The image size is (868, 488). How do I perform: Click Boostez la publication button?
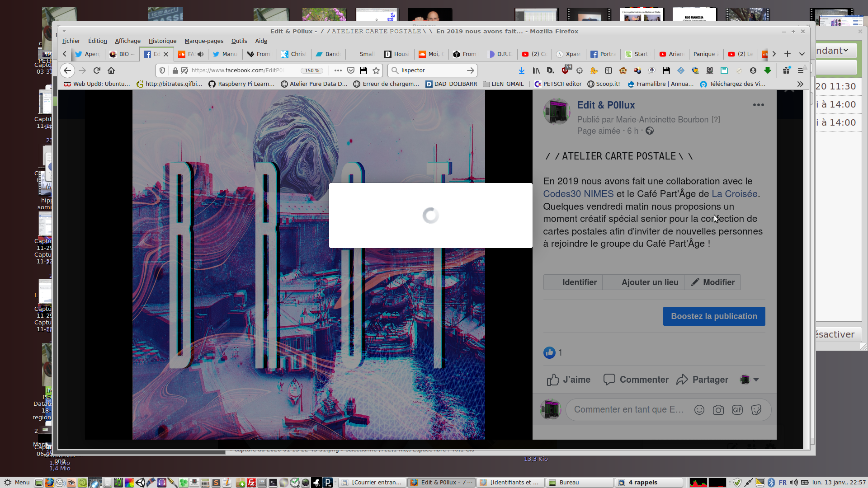click(714, 316)
